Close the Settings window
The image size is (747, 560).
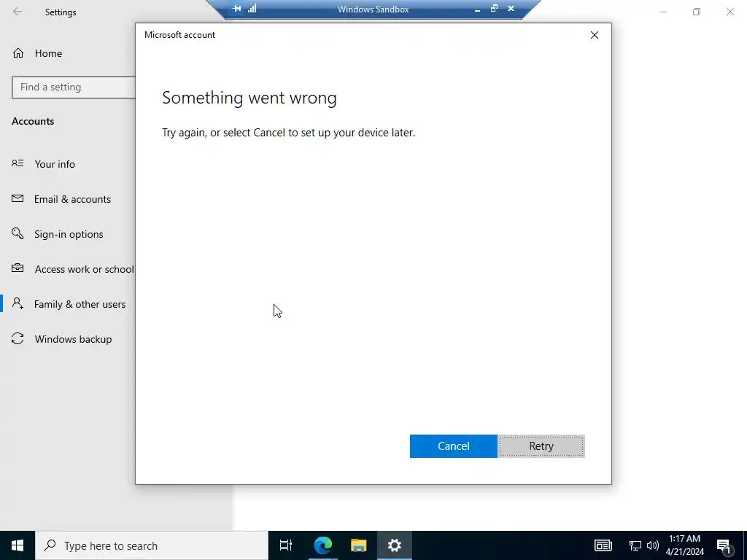(x=729, y=12)
